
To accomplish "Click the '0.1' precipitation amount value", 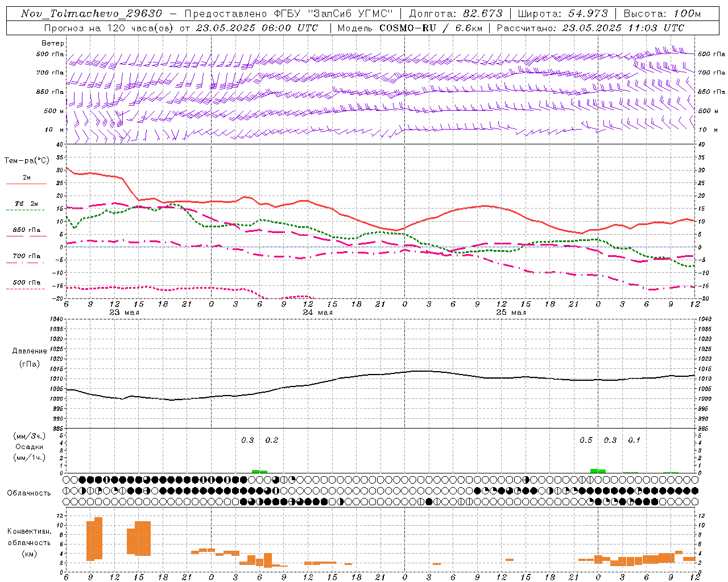I will (x=634, y=440).
